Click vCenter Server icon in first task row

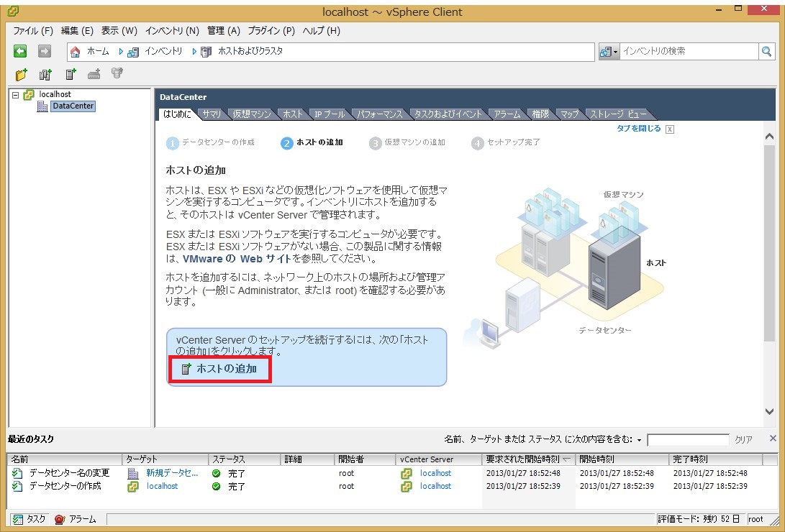407,473
